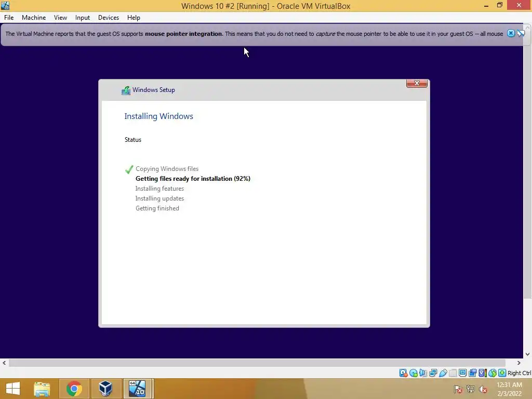Open VirtualBox Manager from the taskbar
Viewport: 532px width, 399px height.
[105, 389]
